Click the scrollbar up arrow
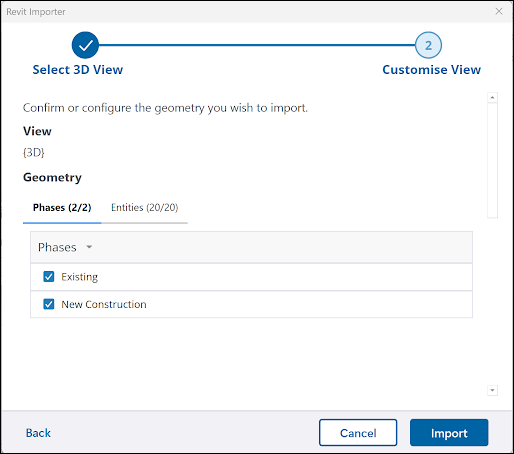This screenshot has height=454, width=514. (492, 97)
